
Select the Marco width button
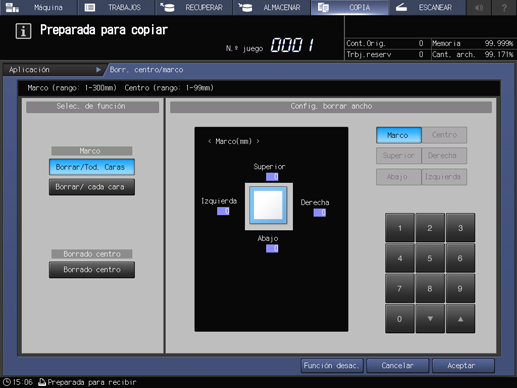click(x=399, y=135)
